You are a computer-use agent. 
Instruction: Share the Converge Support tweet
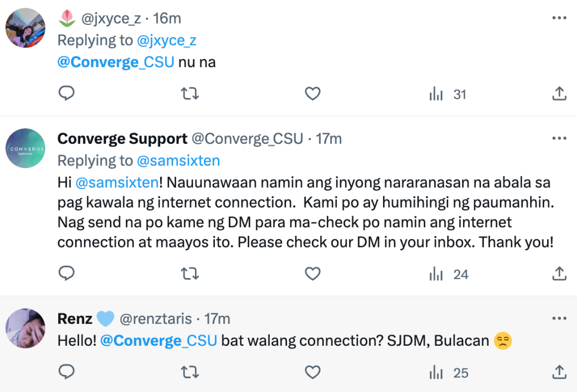click(x=558, y=274)
